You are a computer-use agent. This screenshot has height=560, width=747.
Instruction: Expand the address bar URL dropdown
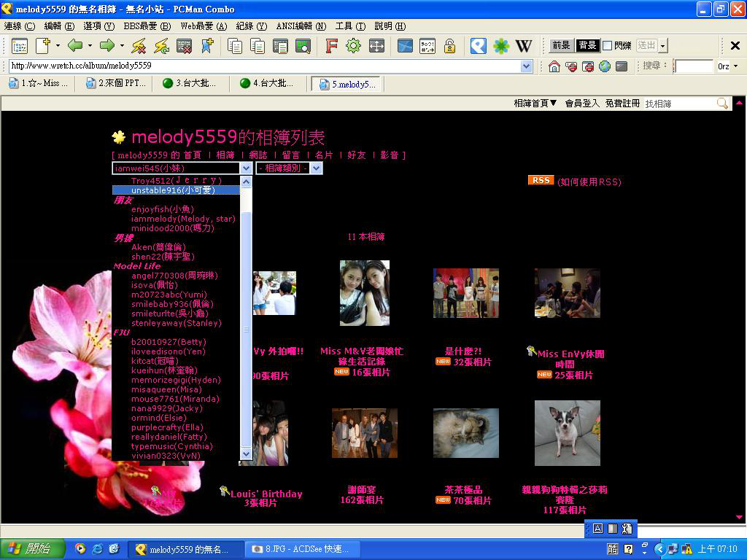click(x=527, y=66)
